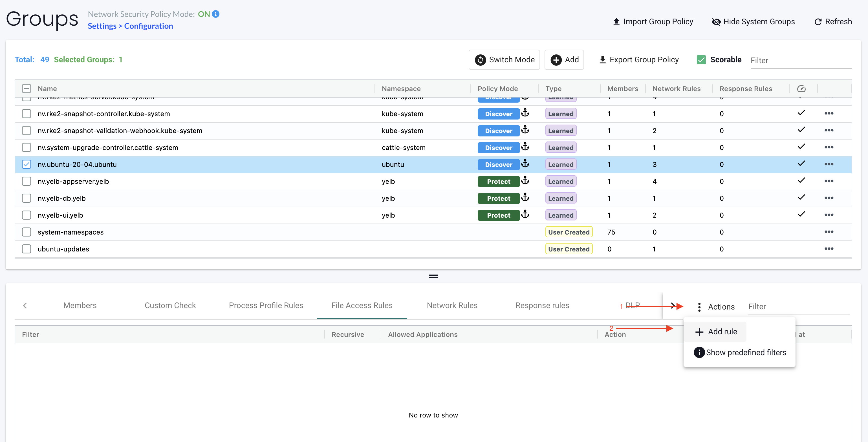Viewport: 868px width, 442px height.
Task: Open more options for nv.rke2-snapshot-controller.kube-system
Action: [x=829, y=114]
